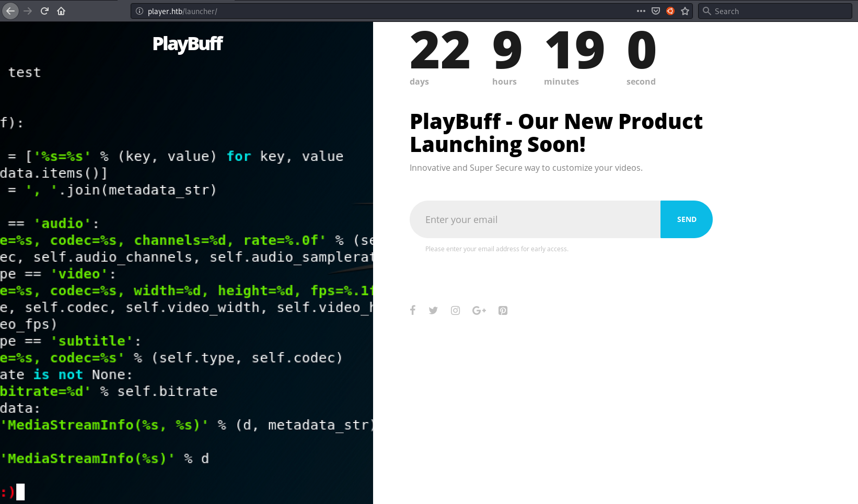This screenshot has height=504, width=858.
Task: Click the magnifier icon in the Search box
Action: (706, 11)
